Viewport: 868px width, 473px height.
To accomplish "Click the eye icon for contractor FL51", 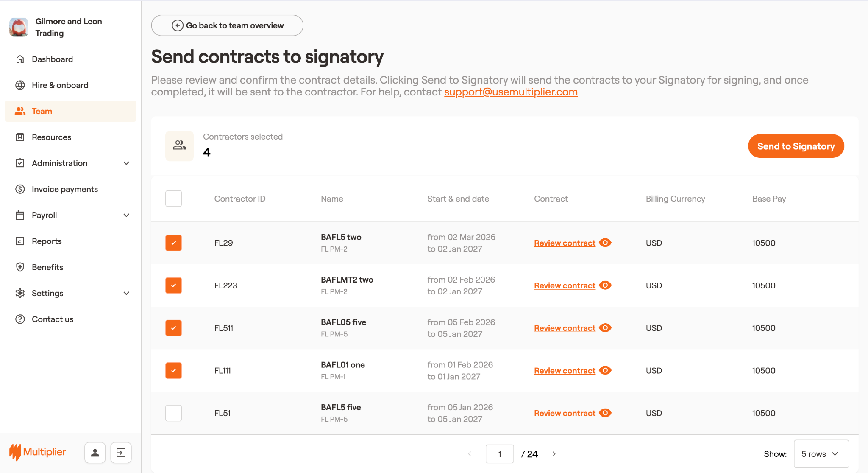I will [605, 413].
